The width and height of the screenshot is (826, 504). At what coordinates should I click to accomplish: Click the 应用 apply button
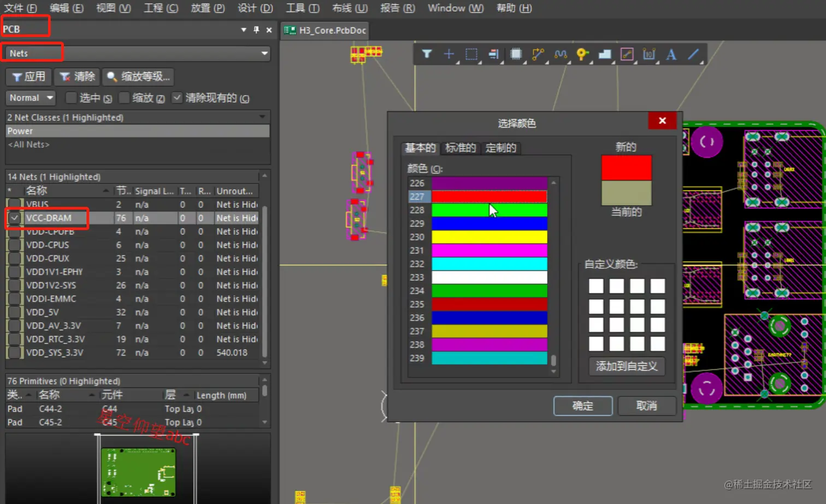coord(28,76)
